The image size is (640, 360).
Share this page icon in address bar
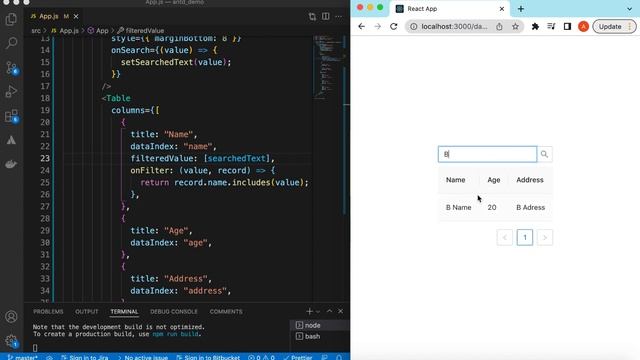point(499,27)
